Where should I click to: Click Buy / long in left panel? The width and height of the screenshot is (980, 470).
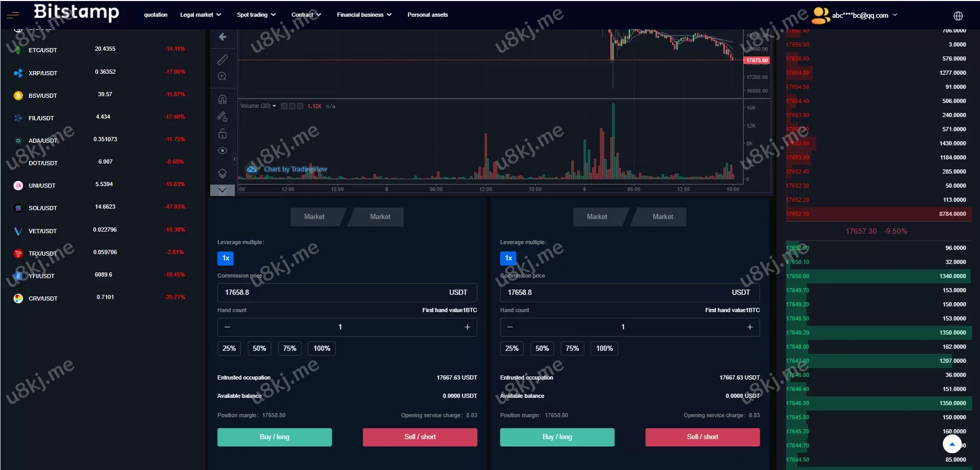275,437
